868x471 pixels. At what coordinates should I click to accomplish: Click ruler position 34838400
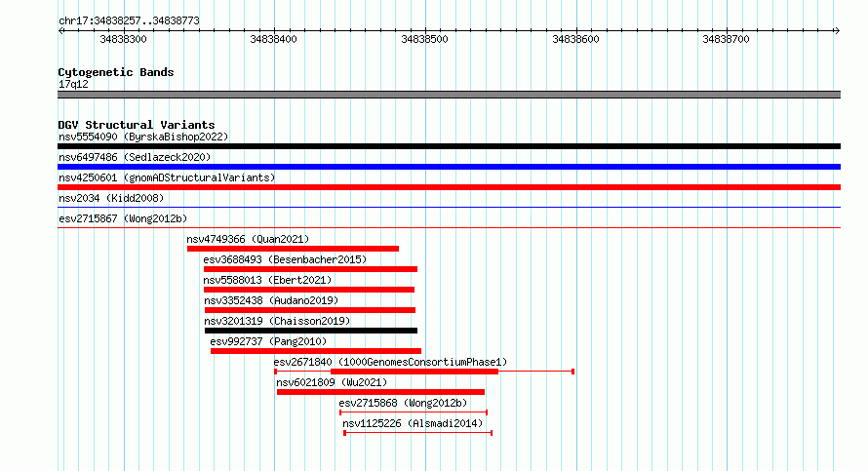[x=273, y=39]
